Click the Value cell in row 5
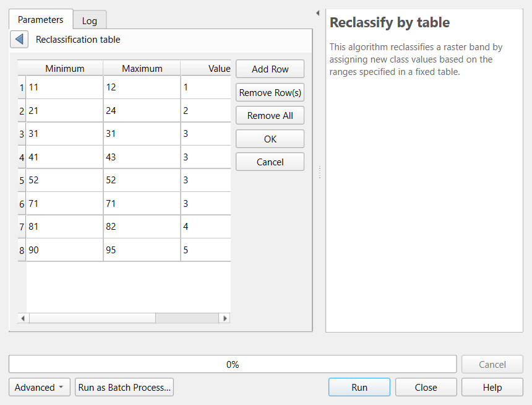The image size is (532, 405). point(206,180)
